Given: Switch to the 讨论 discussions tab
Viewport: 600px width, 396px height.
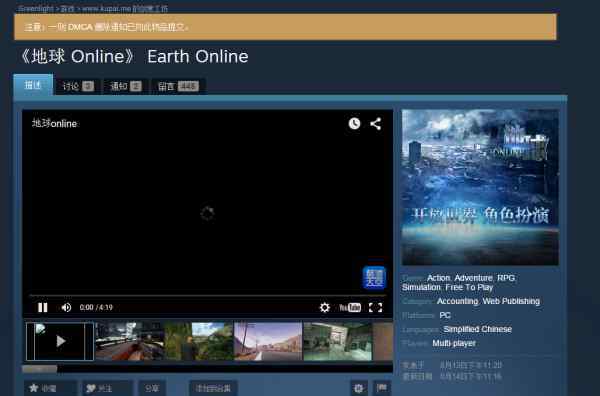Looking at the screenshot, I should tap(78, 86).
